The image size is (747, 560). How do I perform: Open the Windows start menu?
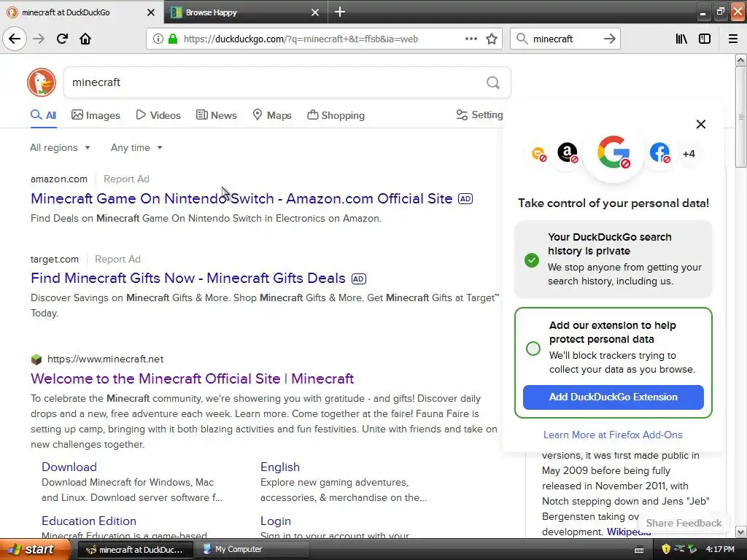34,549
